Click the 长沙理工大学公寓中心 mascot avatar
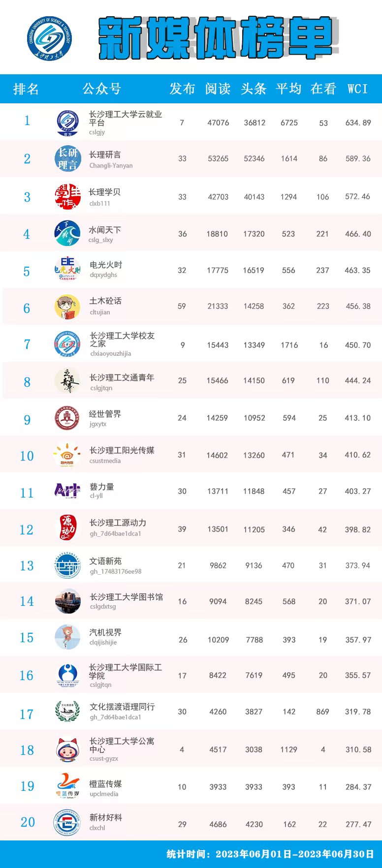The image size is (382, 868). point(67,749)
